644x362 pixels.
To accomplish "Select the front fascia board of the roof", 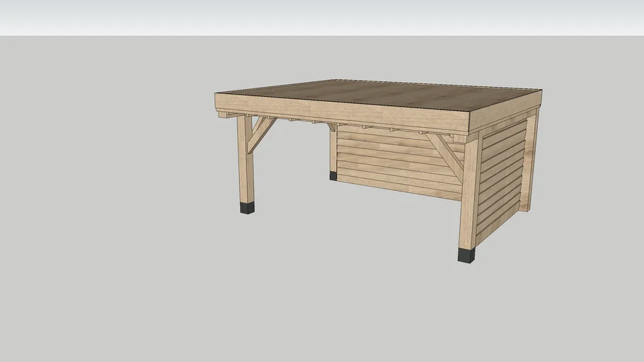I will (x=342, y=112).
